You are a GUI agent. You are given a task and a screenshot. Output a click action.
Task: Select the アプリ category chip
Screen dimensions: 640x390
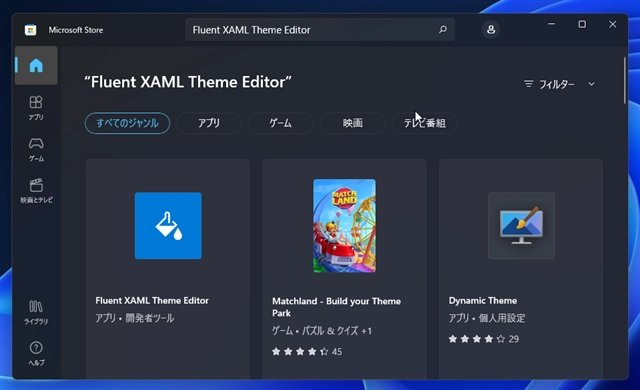(x=209, y=123)
